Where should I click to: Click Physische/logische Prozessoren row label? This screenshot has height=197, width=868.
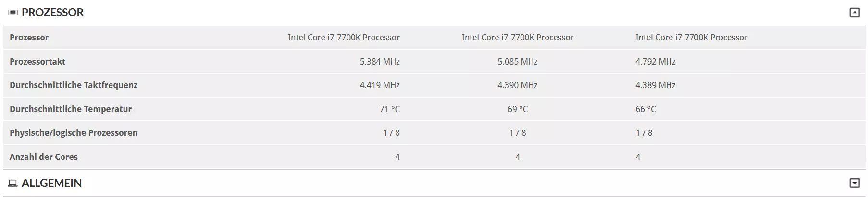(x=74, y=133)
